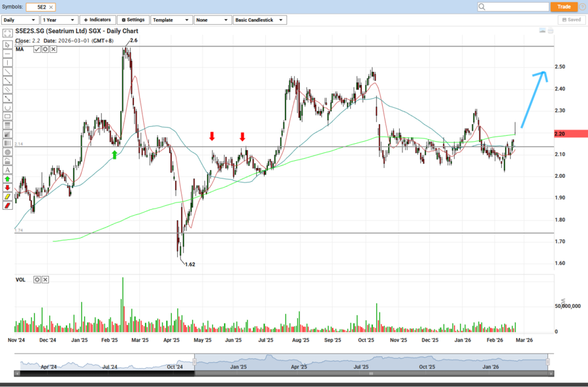Open the Daily interval dropdown
The width and height of the screenshot is (588, 387).
click(20, 20)
